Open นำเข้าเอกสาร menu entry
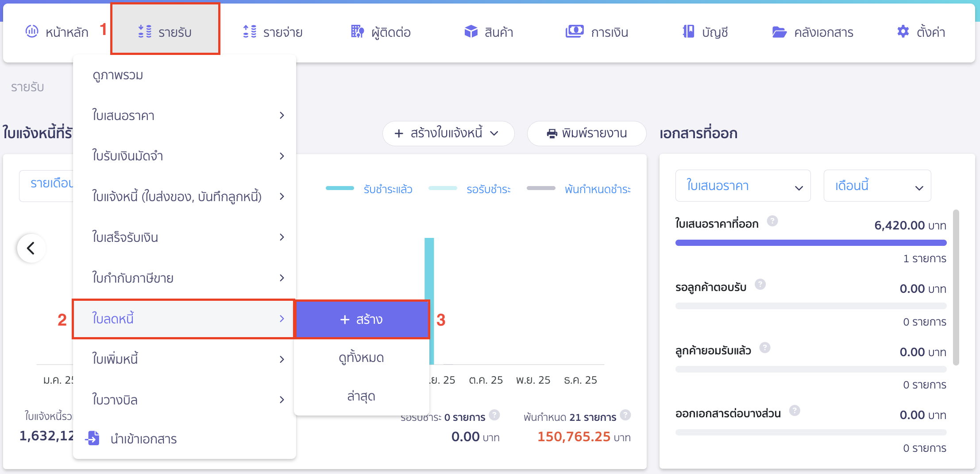This screenshot has width=980, height=474. (x=184, y=439)
